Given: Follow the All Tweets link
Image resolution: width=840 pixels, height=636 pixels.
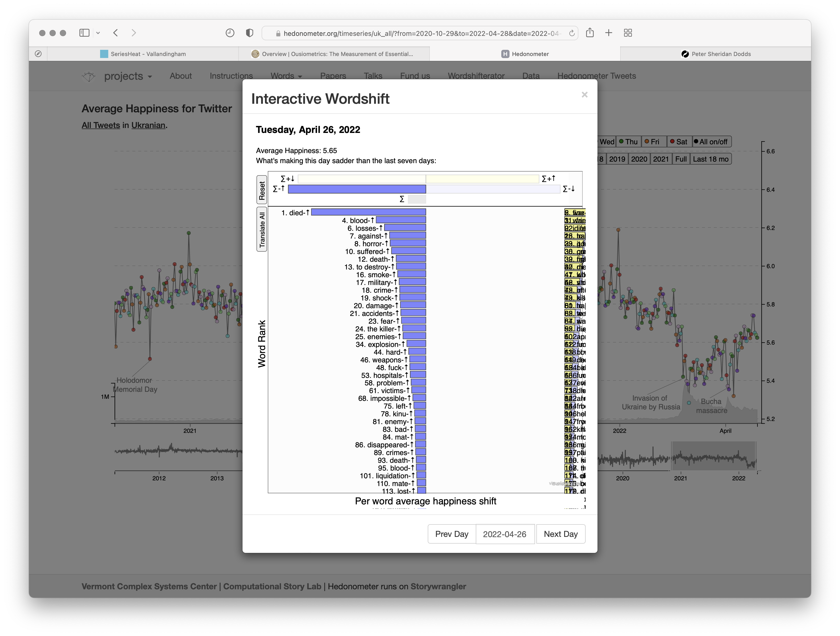Looking at the screenshot, I should pos(101,125).
